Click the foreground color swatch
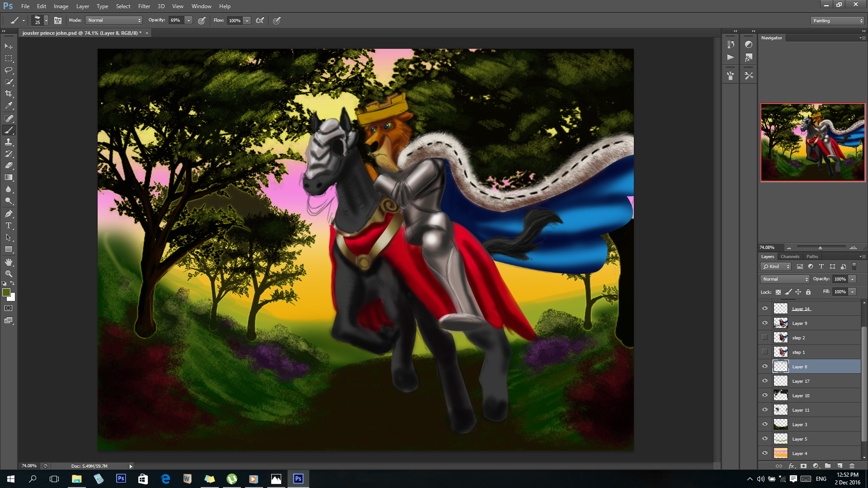Screen dimensions: 868x488 6,292
